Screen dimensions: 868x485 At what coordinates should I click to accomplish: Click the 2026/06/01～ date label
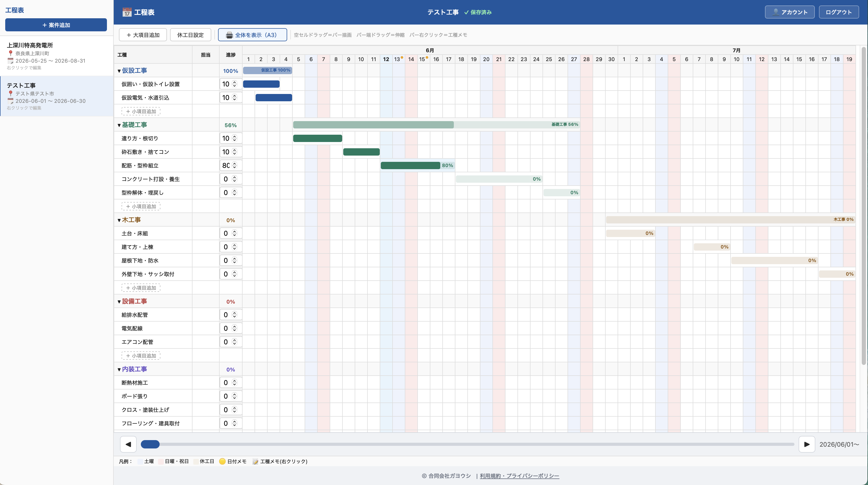point(839,445)
